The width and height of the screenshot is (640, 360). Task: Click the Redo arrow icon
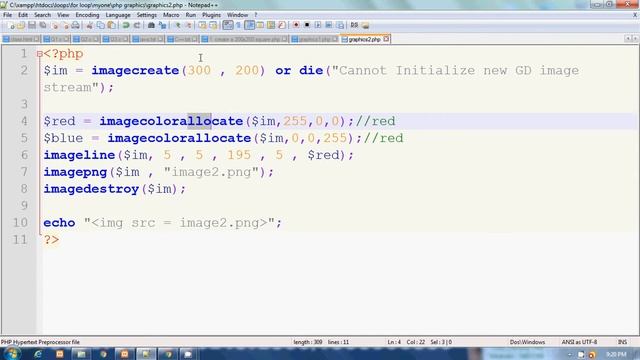(137, 25)
